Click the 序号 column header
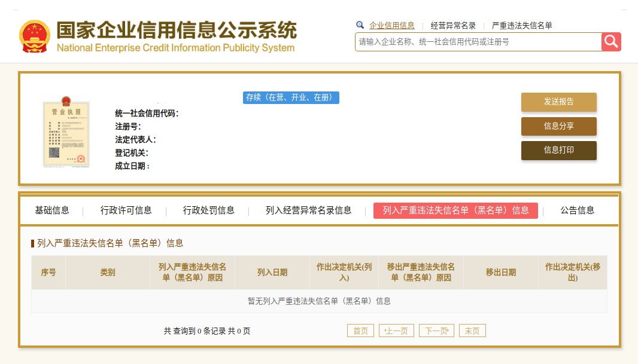The height and width of the screenshot is (364, 638). [x=48, y=273]
